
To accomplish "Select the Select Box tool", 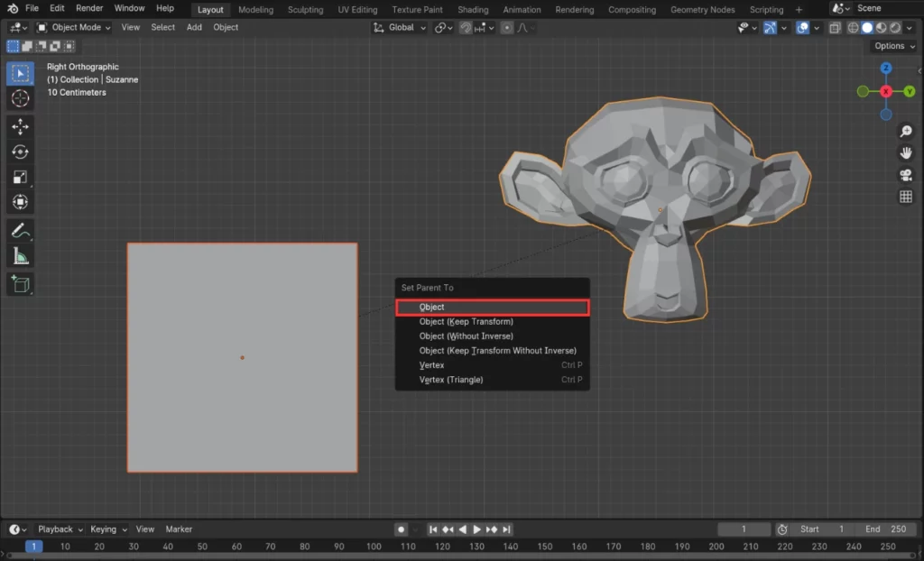I will point(20,74).
